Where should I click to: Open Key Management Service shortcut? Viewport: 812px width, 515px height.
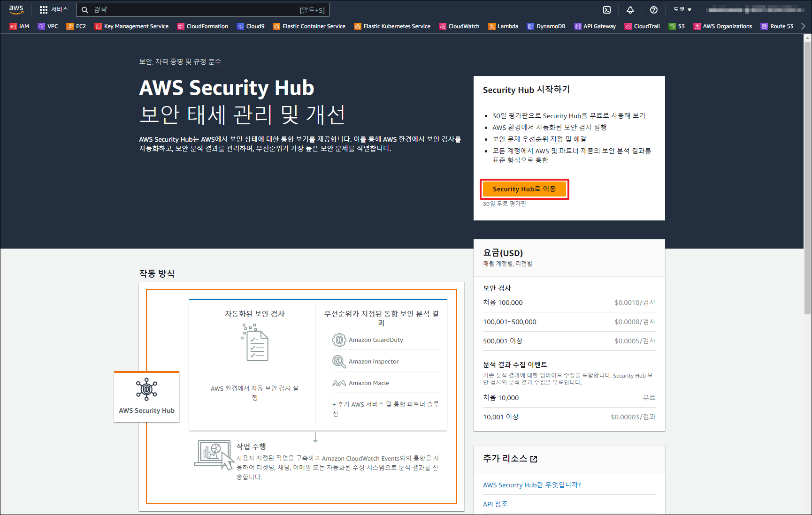click(131, 26)
